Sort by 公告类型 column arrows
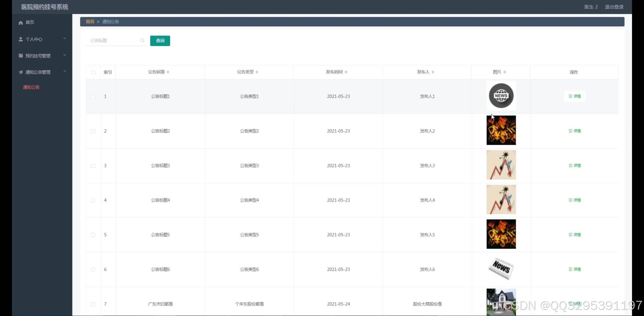The height and width of the screenshot is (316, 644). (x=257, y=72)
